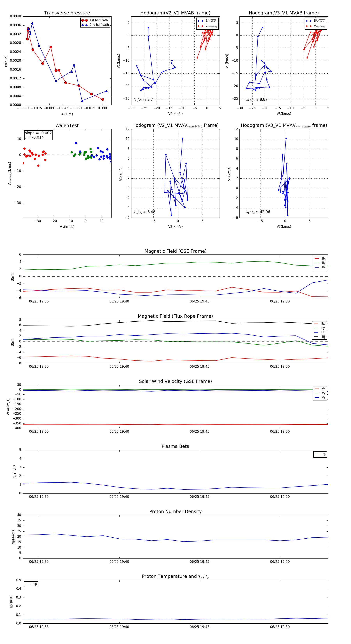Select the '|B|' legend entry
The height and width of the screenshot is (644, 351).
(320, 337)
